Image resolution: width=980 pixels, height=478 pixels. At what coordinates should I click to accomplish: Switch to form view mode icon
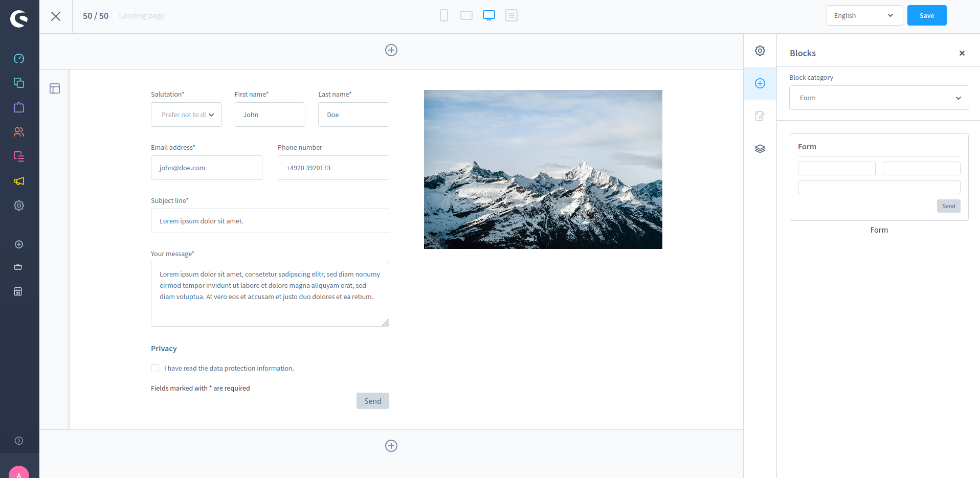point(511,15)
